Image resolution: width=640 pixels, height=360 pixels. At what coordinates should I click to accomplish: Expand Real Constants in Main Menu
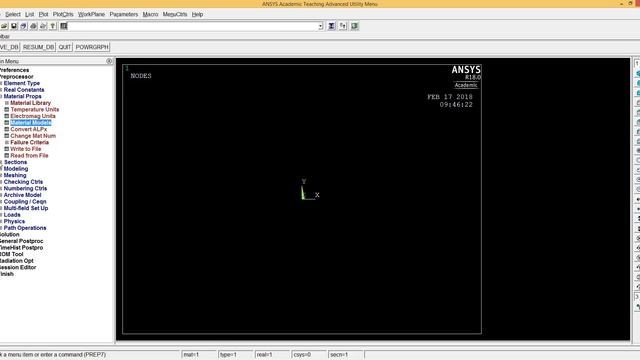click(x=24, y=90)
